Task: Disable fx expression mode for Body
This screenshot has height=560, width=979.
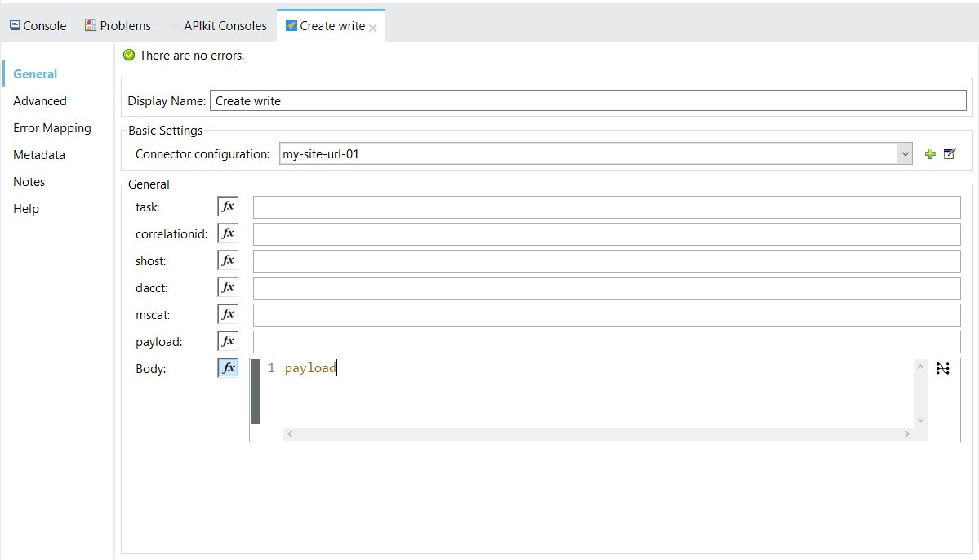Action: click(x=228, y=368)
